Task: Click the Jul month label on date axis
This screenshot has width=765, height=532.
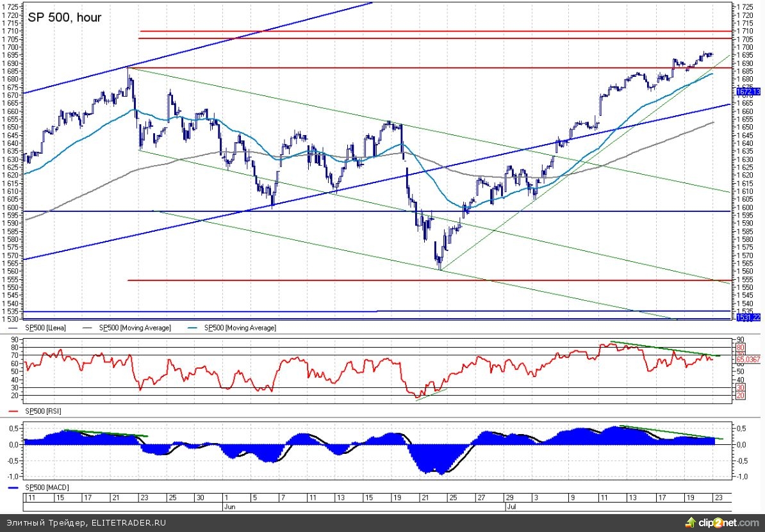Action: pos(511,505)
